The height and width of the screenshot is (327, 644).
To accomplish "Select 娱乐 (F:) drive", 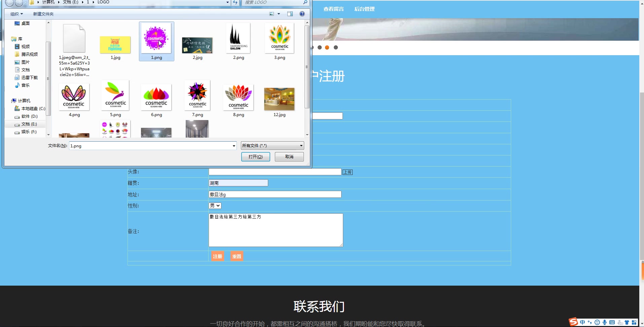I will point(26,132).
